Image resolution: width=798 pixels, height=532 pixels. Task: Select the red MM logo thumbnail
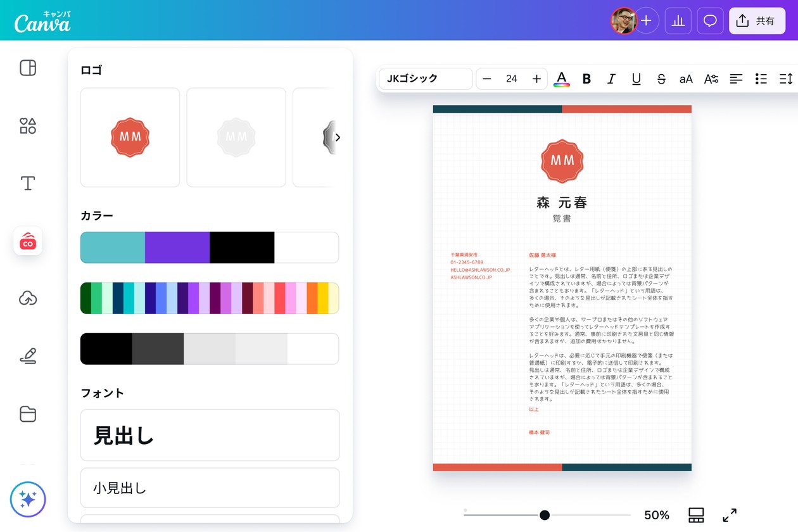pos(130,137)
